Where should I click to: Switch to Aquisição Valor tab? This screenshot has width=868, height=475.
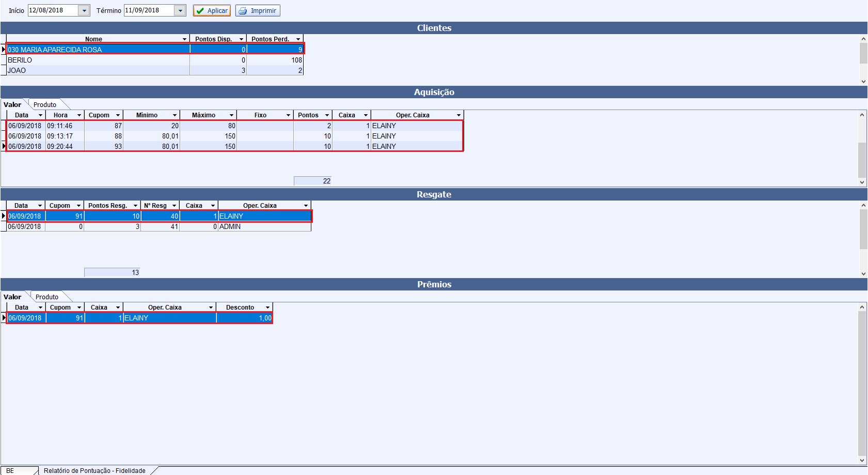tap(12, 104)
